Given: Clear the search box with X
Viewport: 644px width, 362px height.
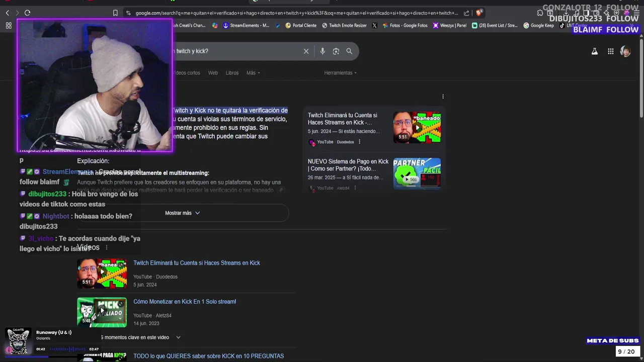Looking at the screenshot, I should (x=306, y=51).
